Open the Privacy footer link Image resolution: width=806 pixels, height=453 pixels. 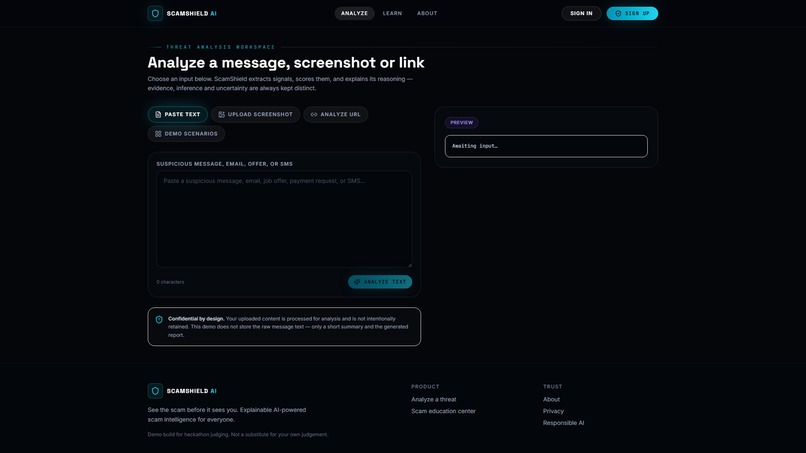click(553, 411)
